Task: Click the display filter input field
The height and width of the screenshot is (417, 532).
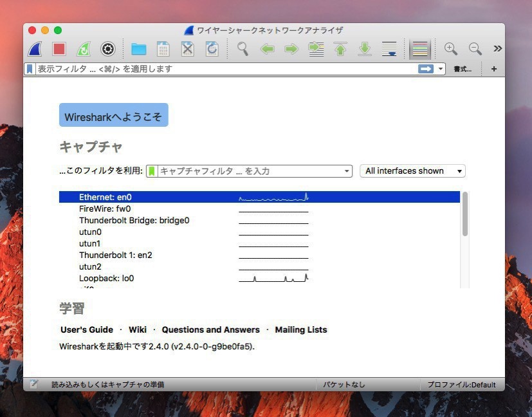Action: (x=226, y=69)
